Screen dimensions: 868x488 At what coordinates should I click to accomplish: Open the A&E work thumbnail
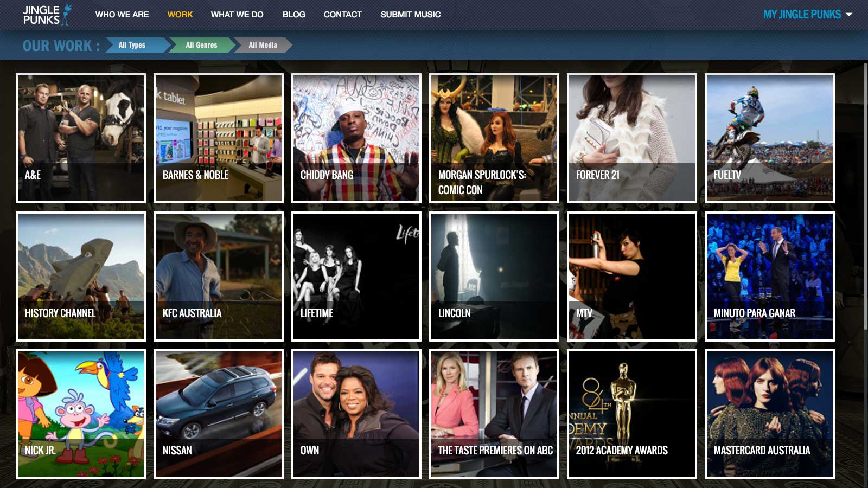pyautogui.click(x=81, y=138)
